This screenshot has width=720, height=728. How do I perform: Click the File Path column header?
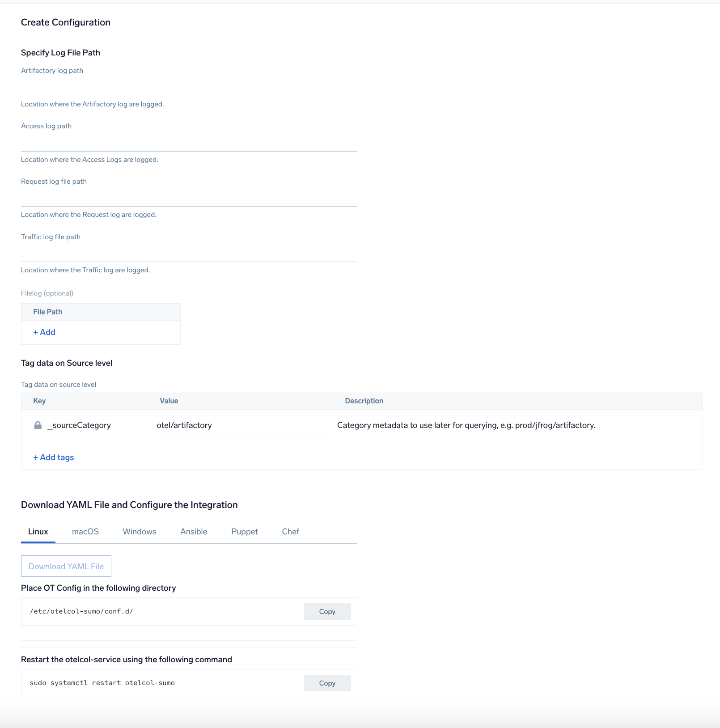point(48,312)
